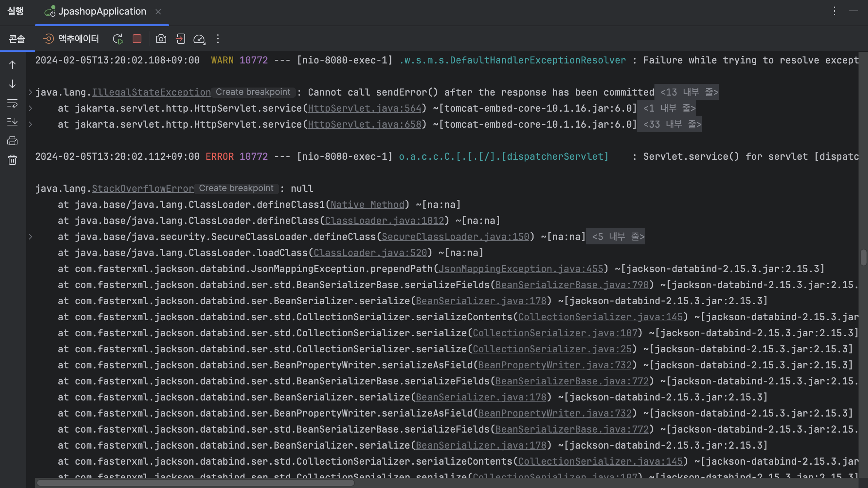Click the profiler speedometer icon
The width and height of the screenshot is (868, 488).
coord(199,39)
